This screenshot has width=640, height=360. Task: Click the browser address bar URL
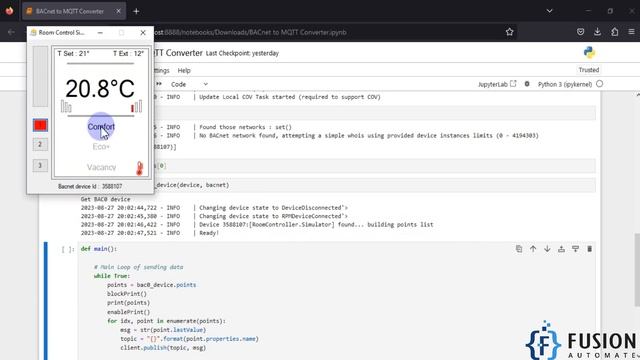coord(250,32)
